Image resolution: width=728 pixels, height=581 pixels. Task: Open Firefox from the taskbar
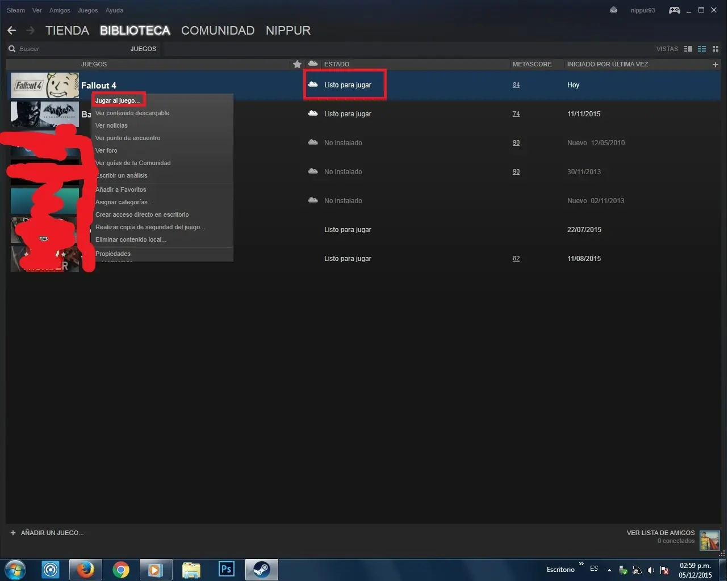[x=86, y=570]
